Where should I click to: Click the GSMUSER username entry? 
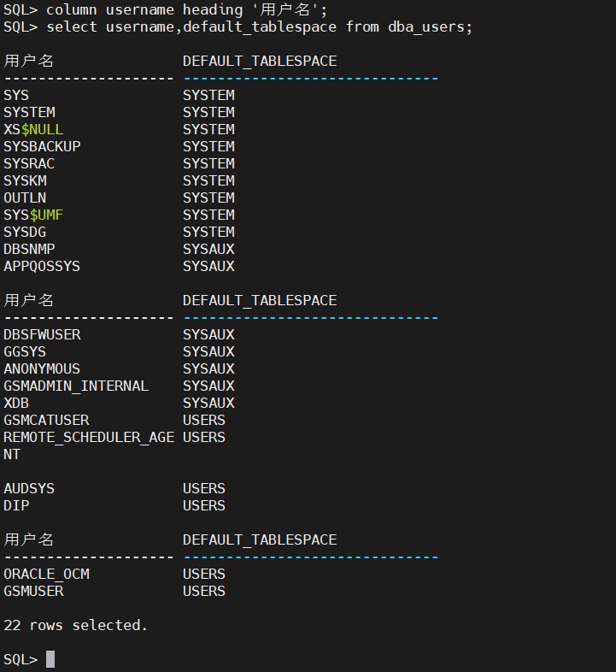(x=33, y=591)
